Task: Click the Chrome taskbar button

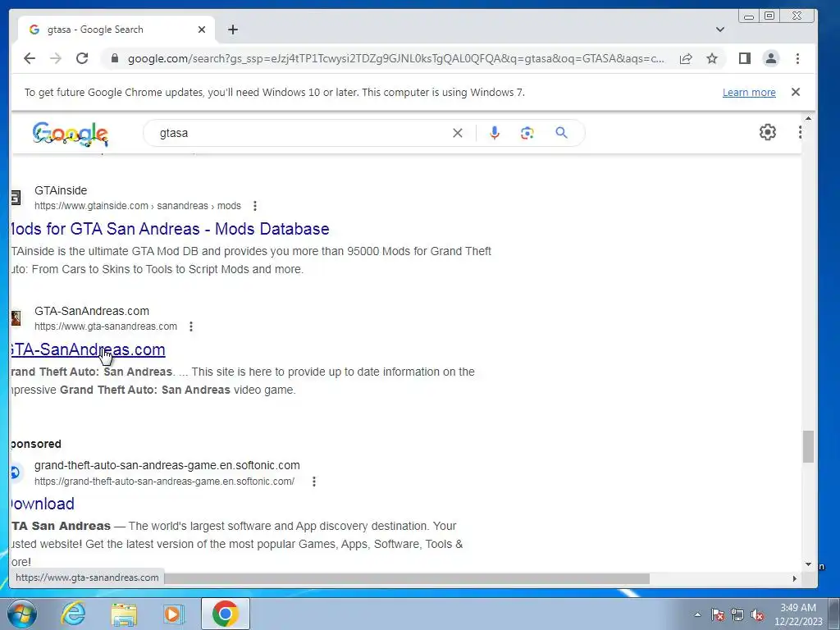Action: tap(226, 614)
